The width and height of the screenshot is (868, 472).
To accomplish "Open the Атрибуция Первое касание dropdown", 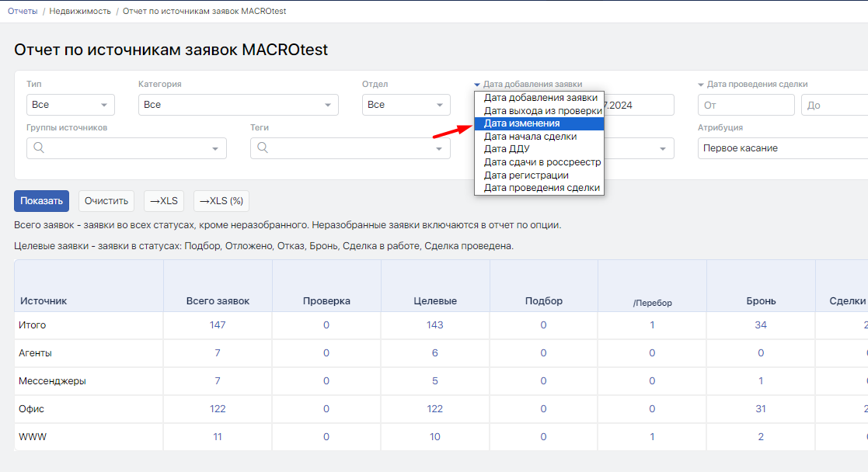I will point(781,148).
